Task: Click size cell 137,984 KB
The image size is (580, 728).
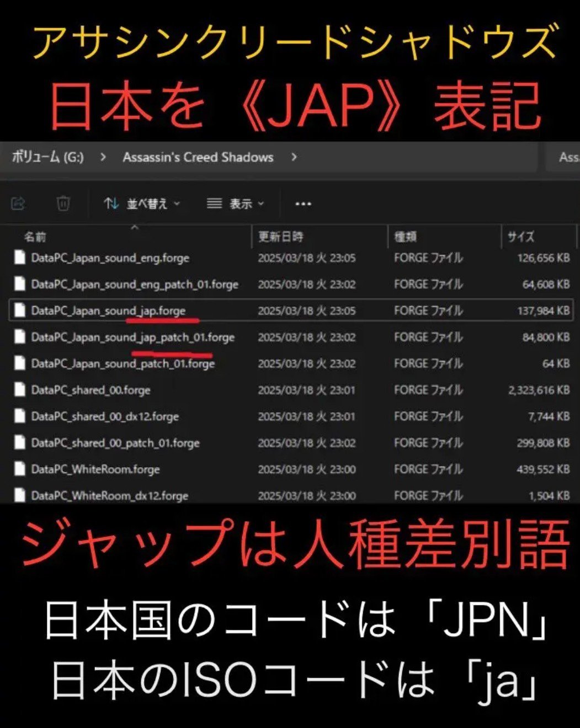Action: (x=544, y=311)
